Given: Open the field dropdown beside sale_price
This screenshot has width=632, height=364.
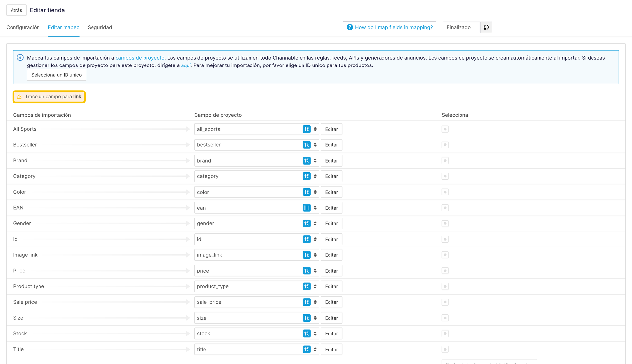Looking at the screenshot, I should click(315, 302).
